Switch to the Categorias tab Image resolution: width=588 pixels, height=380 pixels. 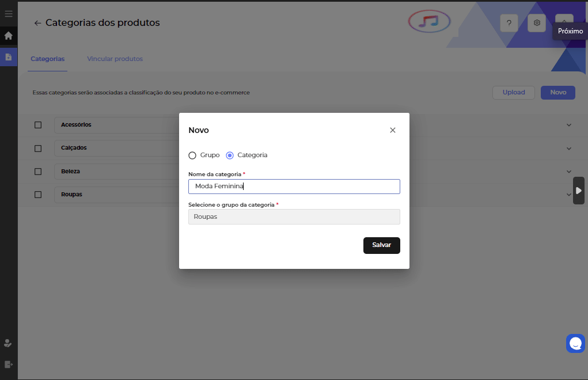click(47, 59)
